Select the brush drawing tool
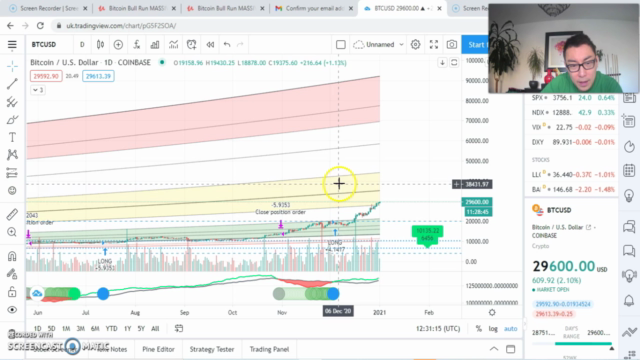Viewport: 640px width, 360px height. point(12,120)
